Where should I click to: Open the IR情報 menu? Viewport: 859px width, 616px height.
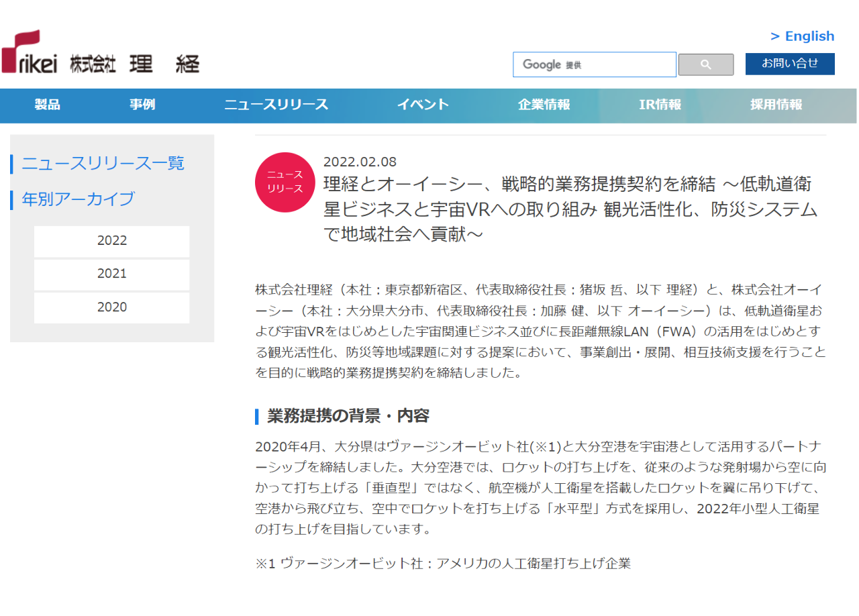[660, 105]
